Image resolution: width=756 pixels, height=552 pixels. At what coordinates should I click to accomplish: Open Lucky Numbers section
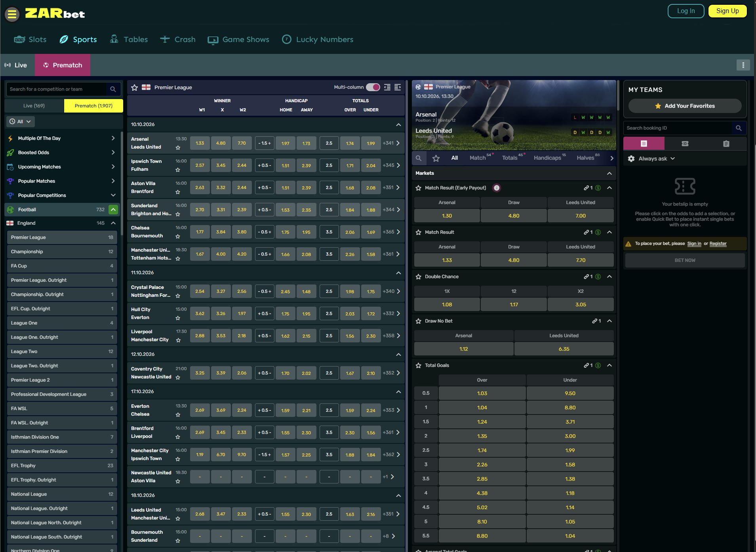(x=318, y=40)
